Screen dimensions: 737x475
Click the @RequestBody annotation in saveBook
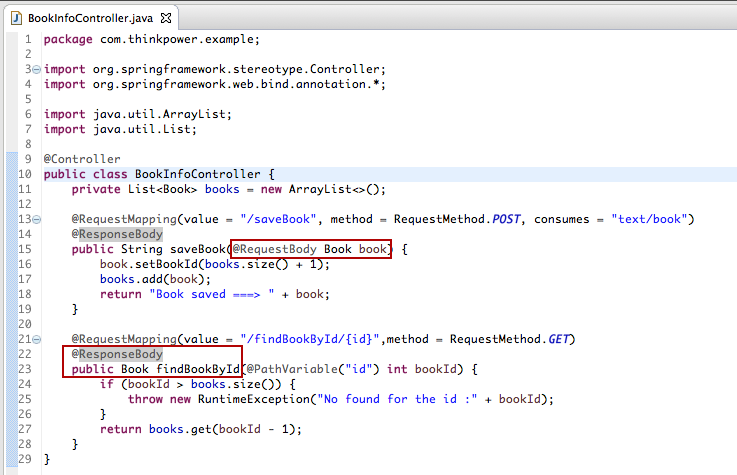click(x=275, y=249)
